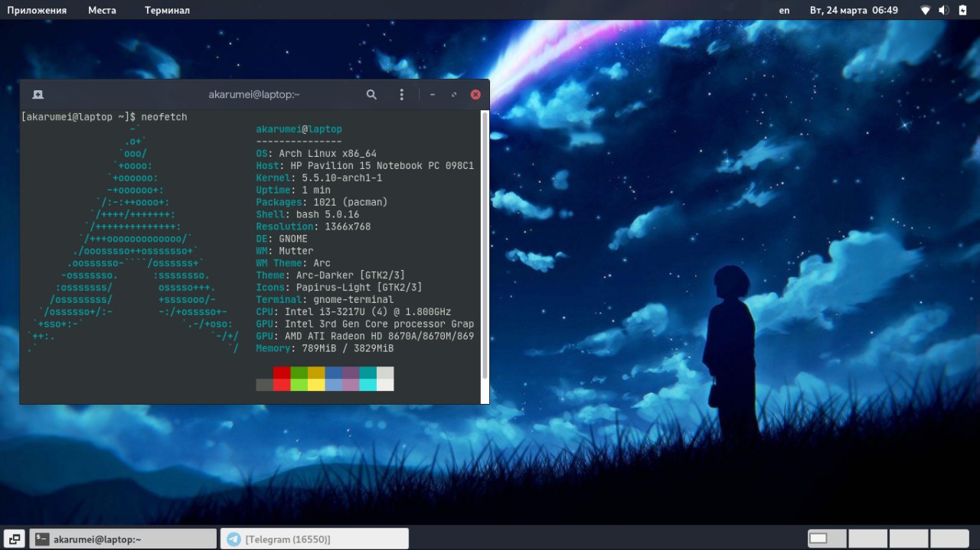Click the Icons: Papirus-Light [GTK2/3] line
This screenshot has height=550, width=980.
[x=339, y=288]
